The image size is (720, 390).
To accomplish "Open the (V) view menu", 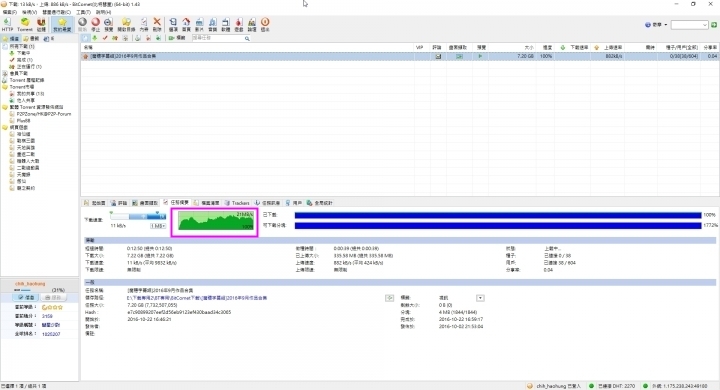I will (x=29, y=12).
